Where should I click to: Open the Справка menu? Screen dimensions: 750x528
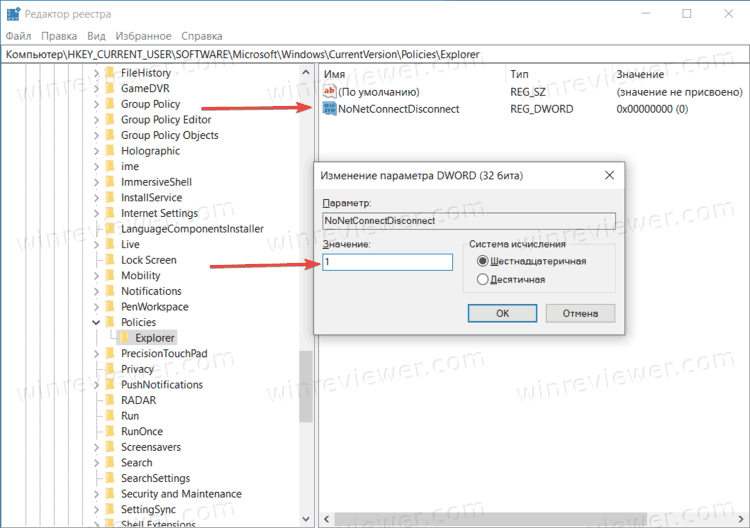pyautogui.click(x=201, y=36)
